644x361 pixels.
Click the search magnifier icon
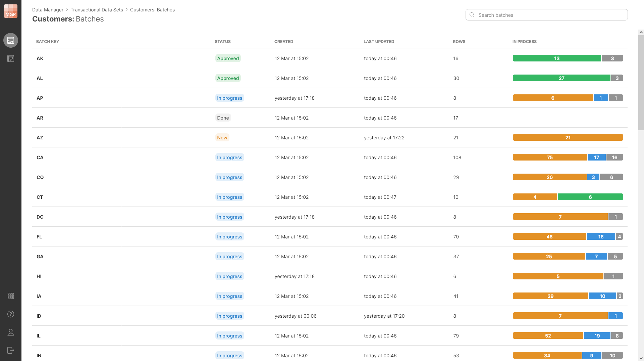pyautogui.click(x=472, y=15)
